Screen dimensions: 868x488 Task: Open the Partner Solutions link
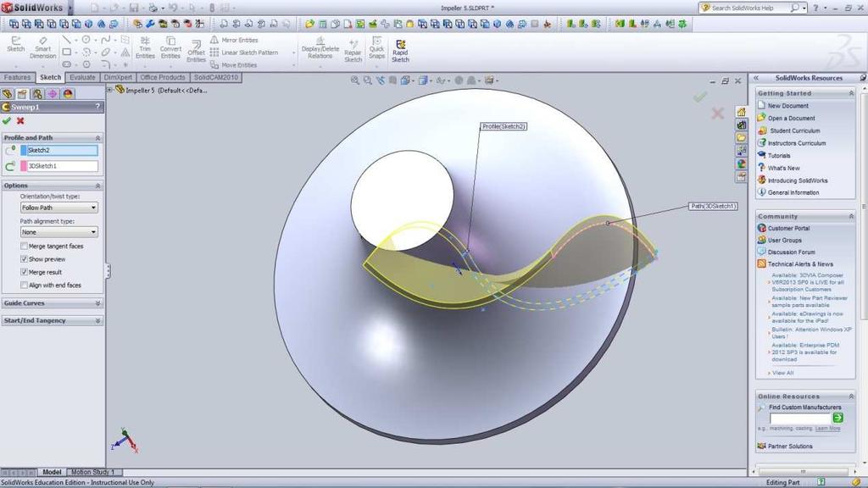[x=790, y=446]
